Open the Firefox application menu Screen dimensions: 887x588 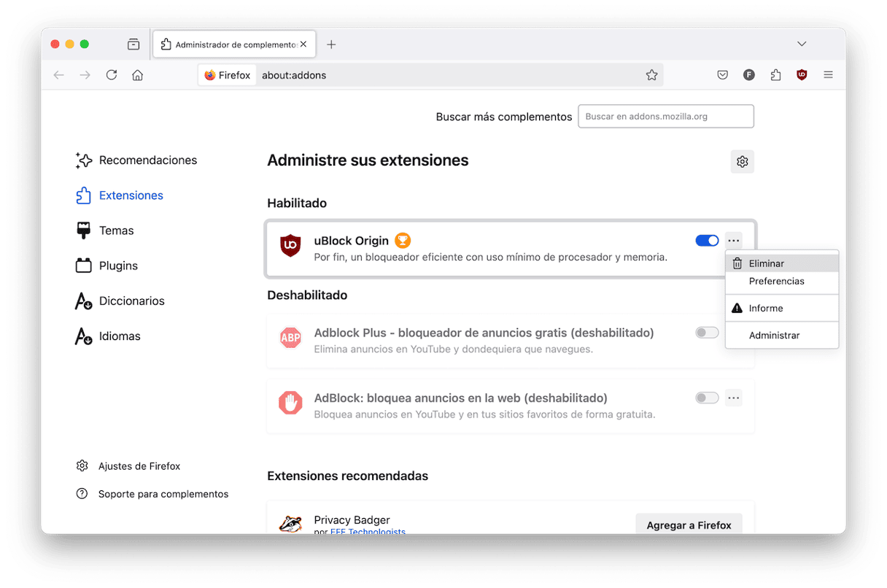828,75
